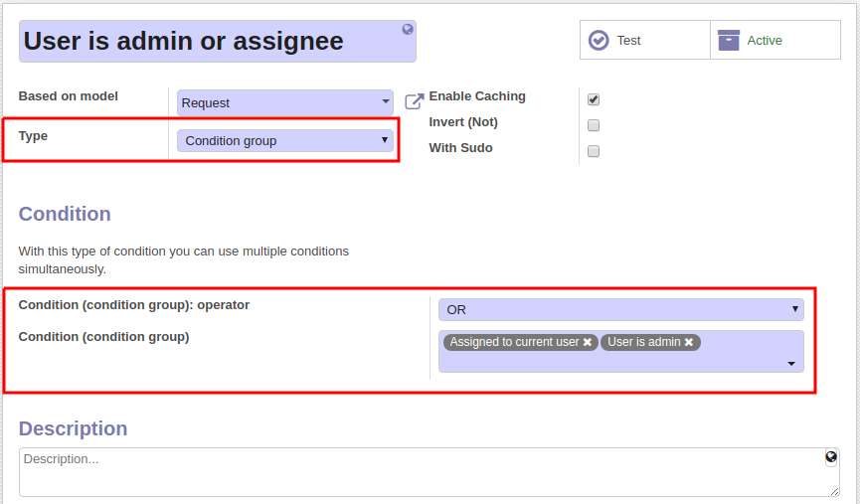Click inside the Description text area

coord(429,472)
